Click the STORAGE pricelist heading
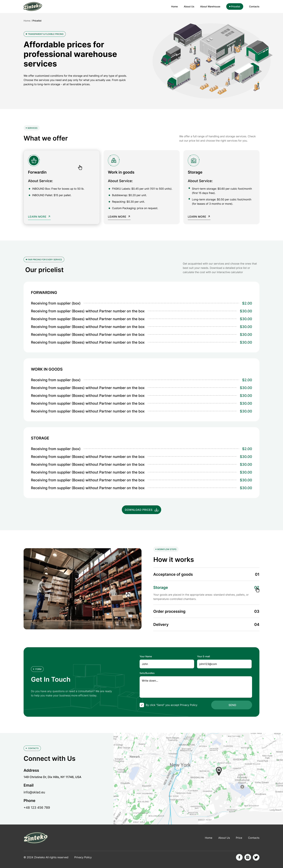Screen dimensions: 283x868 tap(40, 438)
